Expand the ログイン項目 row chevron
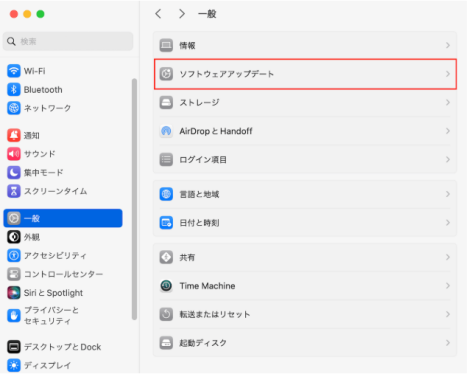This screenshot has height=374, width=470. (448, 159)
